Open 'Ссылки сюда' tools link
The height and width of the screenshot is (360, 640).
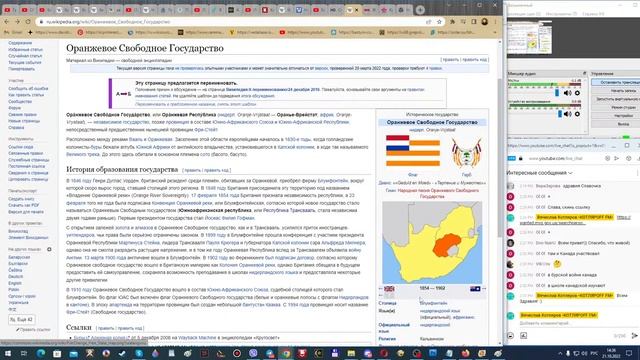pyautogui.click(x=20, y=147)
